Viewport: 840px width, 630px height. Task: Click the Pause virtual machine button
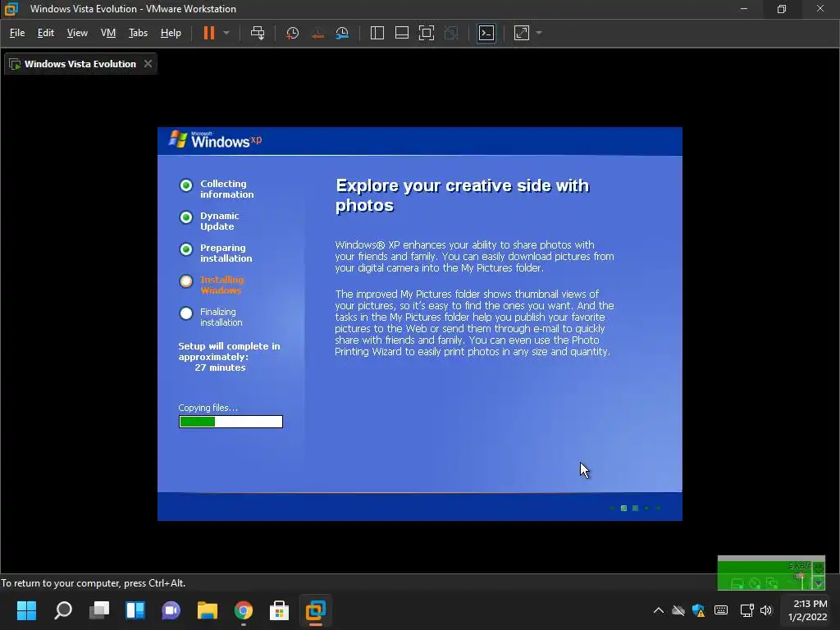[x=209, y=33]
